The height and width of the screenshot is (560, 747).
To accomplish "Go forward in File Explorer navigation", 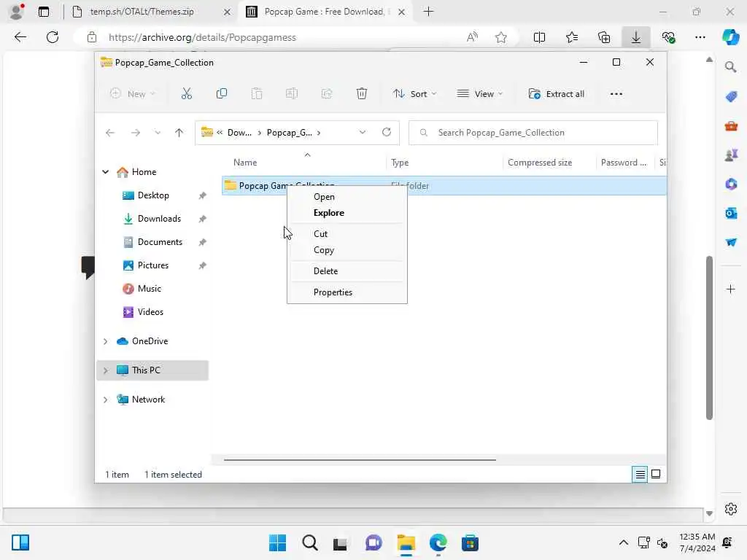I will coord(136,133).
